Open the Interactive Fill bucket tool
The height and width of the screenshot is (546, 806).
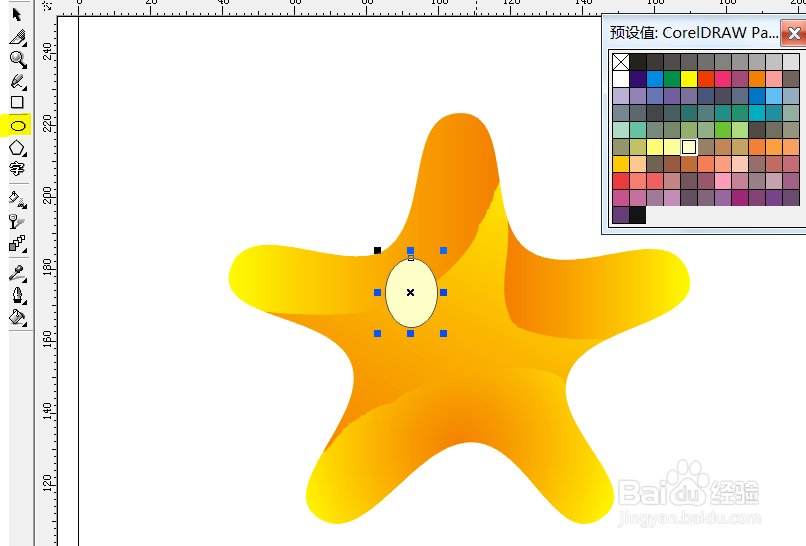click(x=18, y=199)
